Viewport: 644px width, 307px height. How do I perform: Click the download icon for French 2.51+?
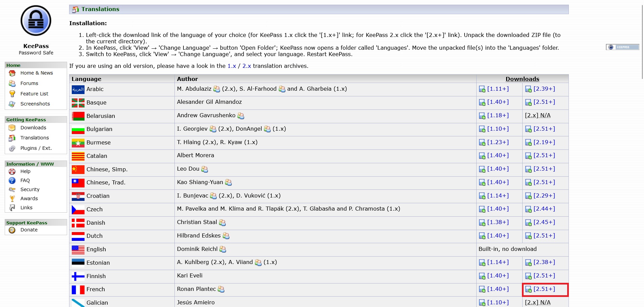pyautogui.click(x=528, y=290)
